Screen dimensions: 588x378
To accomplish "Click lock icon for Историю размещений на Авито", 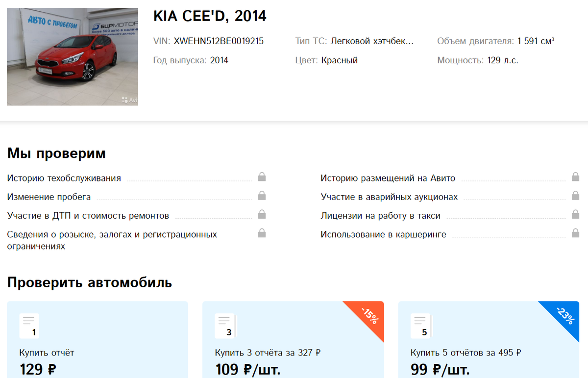I will click(x=575, y=176).
